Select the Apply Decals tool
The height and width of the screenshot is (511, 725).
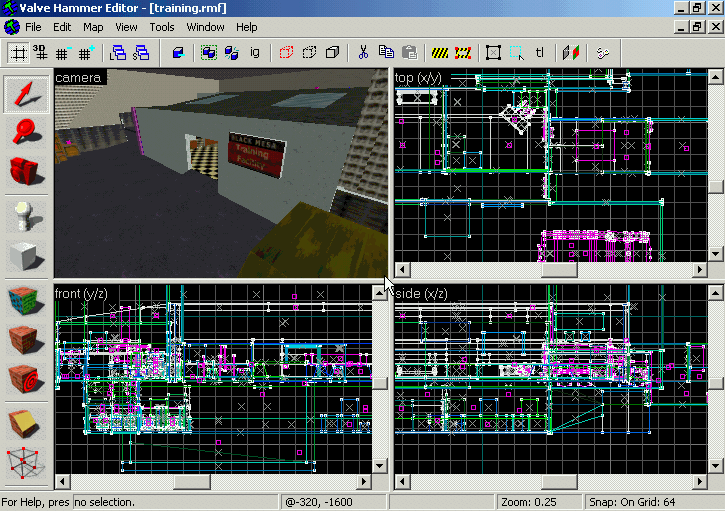[x=26, y=379]
